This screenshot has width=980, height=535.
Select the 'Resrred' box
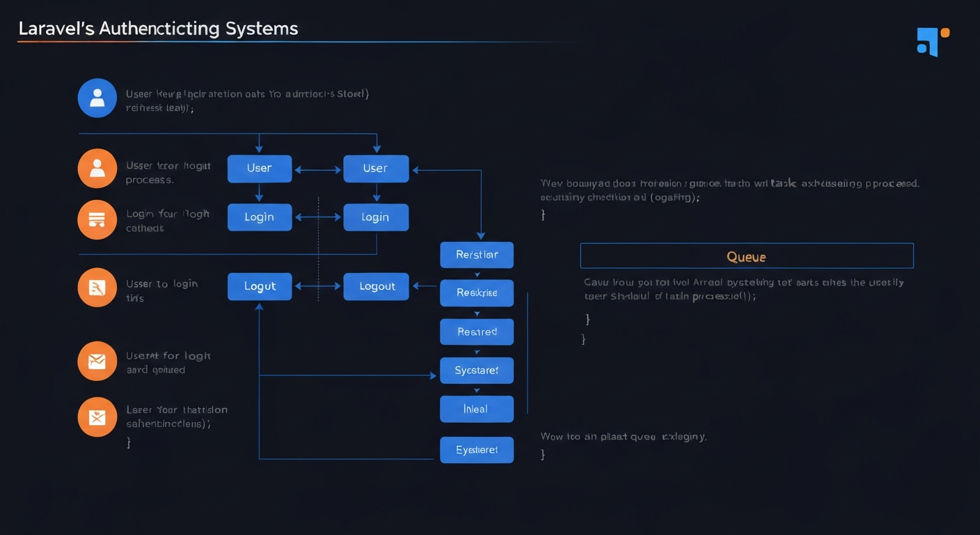coord(477,332)
